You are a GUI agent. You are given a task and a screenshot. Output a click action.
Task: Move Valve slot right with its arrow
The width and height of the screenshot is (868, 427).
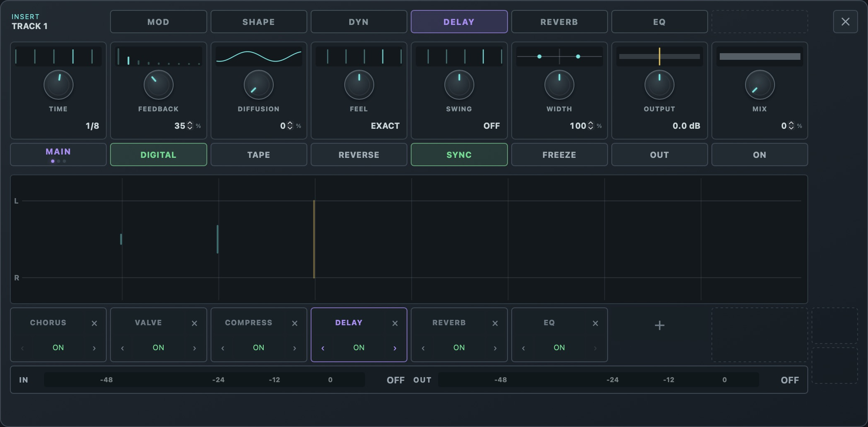[x=194, y=348]
